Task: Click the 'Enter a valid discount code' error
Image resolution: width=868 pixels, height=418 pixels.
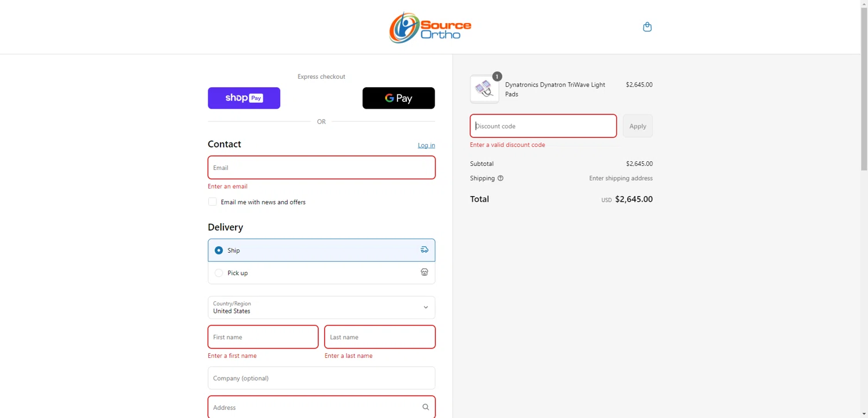Action: (x=507, y=145)
